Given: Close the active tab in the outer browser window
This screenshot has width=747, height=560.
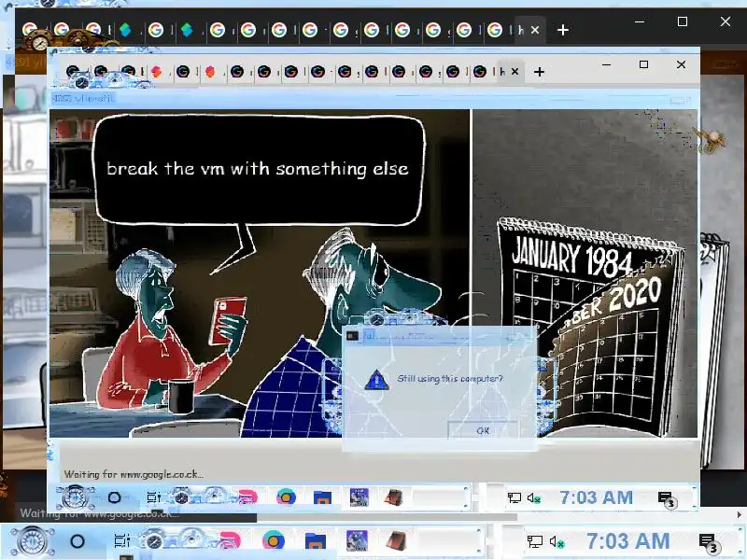Looking at the screenshot, I should (x=535, y=30).
